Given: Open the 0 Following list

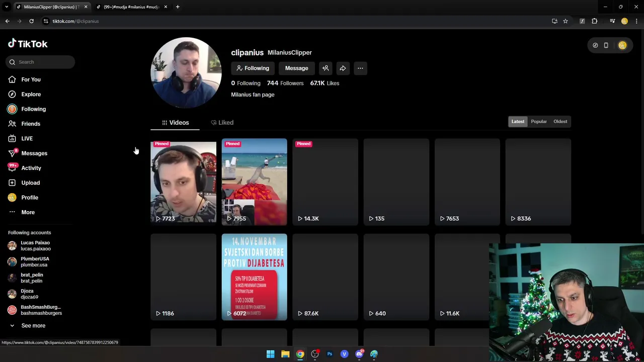Looking at the screenshot, I should click(x=246, y=83).
